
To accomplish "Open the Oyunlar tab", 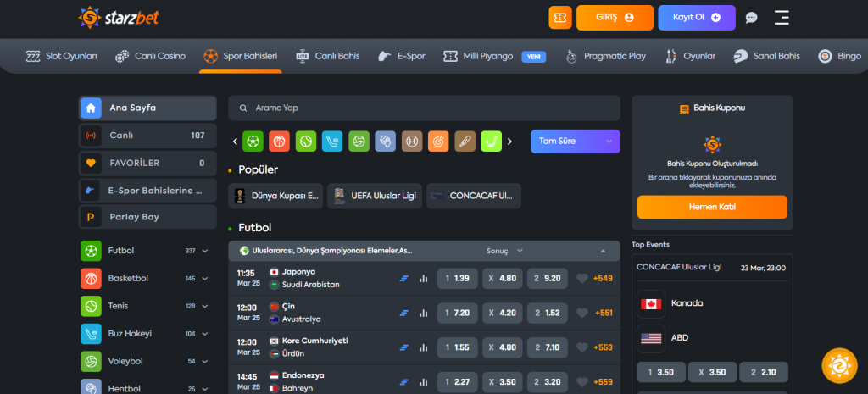I will [x=690, y=56].
